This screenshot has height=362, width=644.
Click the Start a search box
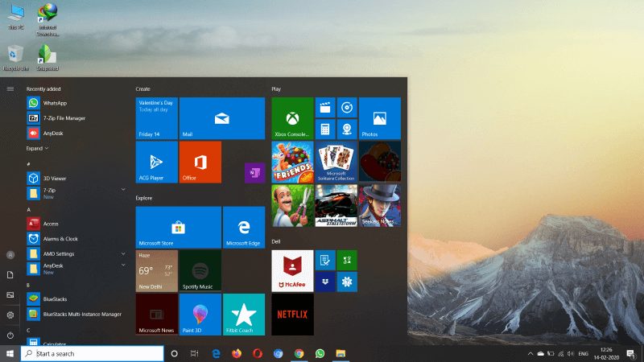(93, 353)
